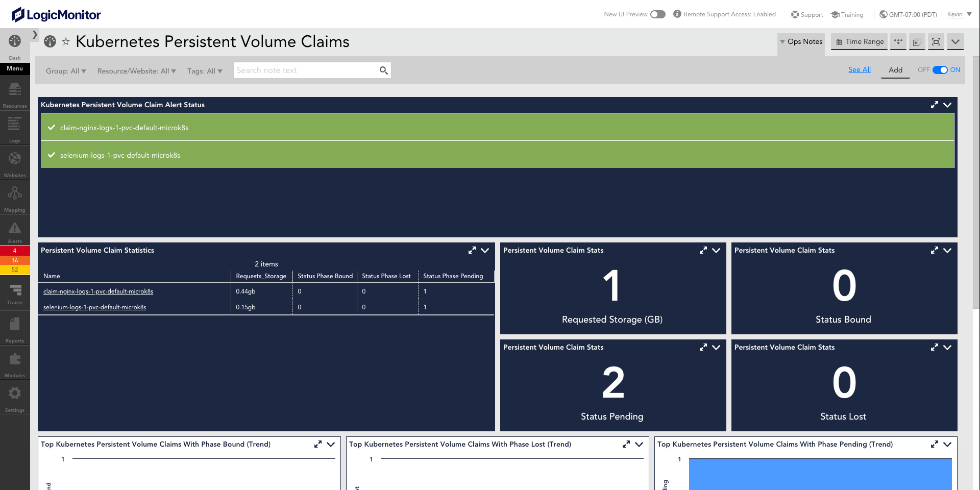Screen dimensions: 980x490
Task: Open Phase Lost trend widget options chevron
Action: [x=639, y=444]
